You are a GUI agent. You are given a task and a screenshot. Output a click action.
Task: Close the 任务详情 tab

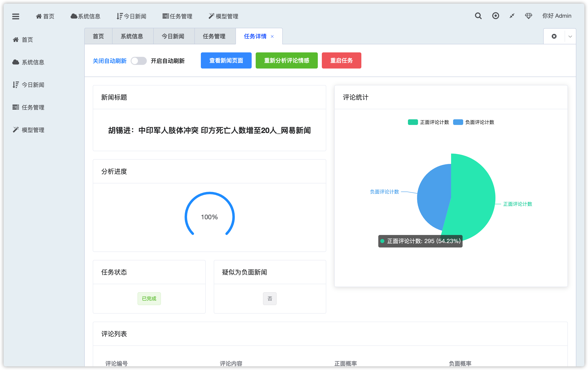(272, 37)
